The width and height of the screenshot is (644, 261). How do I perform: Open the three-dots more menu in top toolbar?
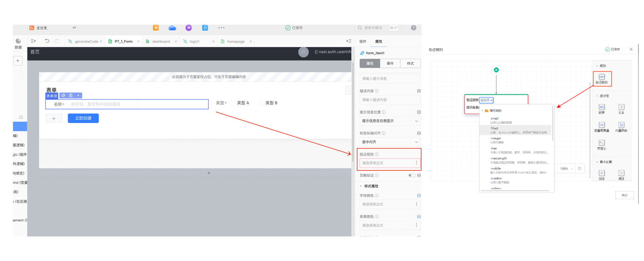point(221,28)
